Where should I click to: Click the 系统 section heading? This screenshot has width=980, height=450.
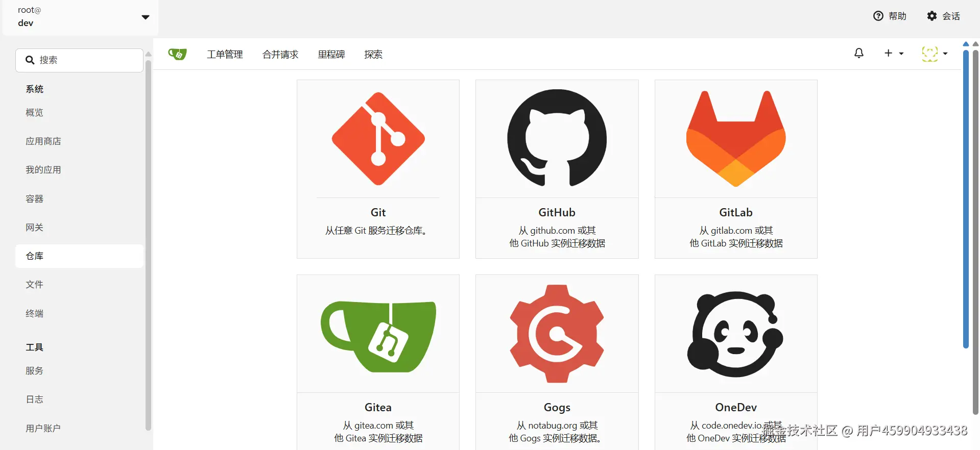click(x=35, y=89)
